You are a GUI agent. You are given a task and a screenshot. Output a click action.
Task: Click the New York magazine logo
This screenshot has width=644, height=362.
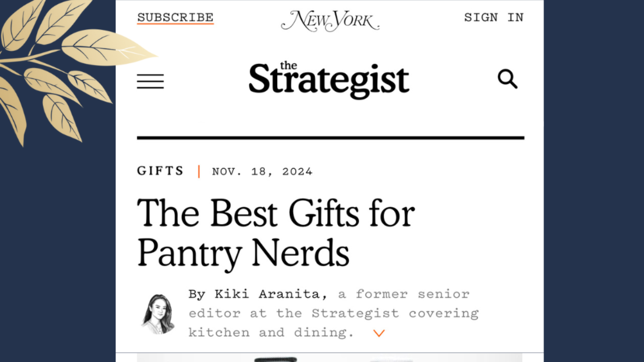[330, 20]
